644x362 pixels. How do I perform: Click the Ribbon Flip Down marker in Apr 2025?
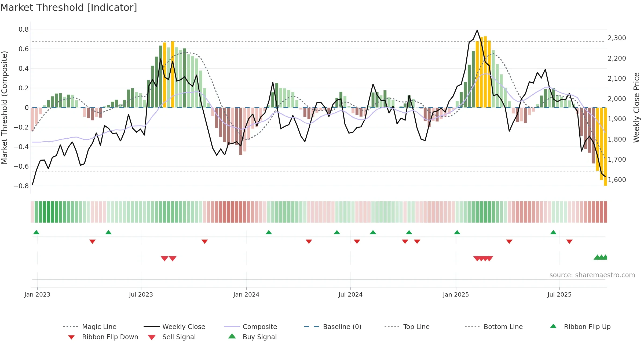509,242
